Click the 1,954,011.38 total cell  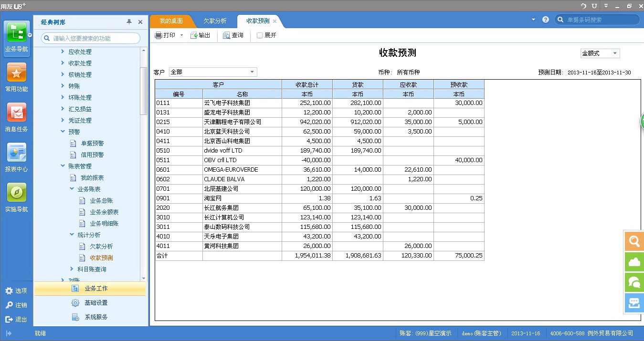307,256
